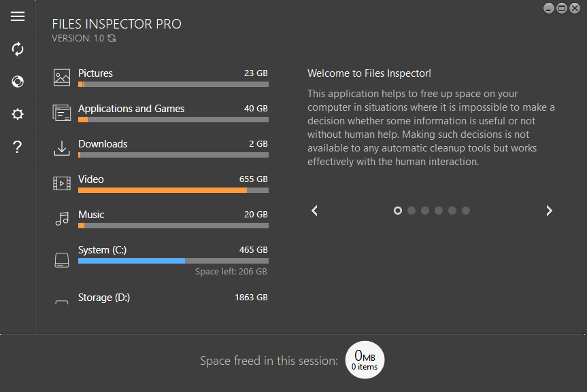587x392 pixels.
Task: Click the Downloads arrow icon
Action: pos(62,148)
